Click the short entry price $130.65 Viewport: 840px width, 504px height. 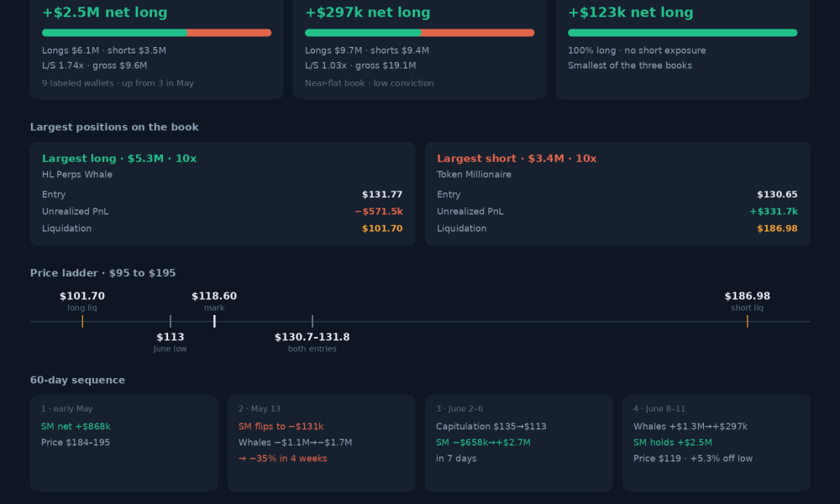click(x=777, y=194)
